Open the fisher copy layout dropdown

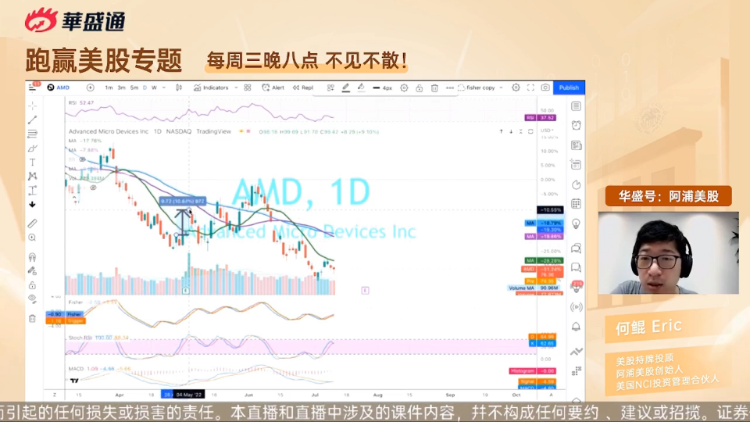[x=480, y=88]
